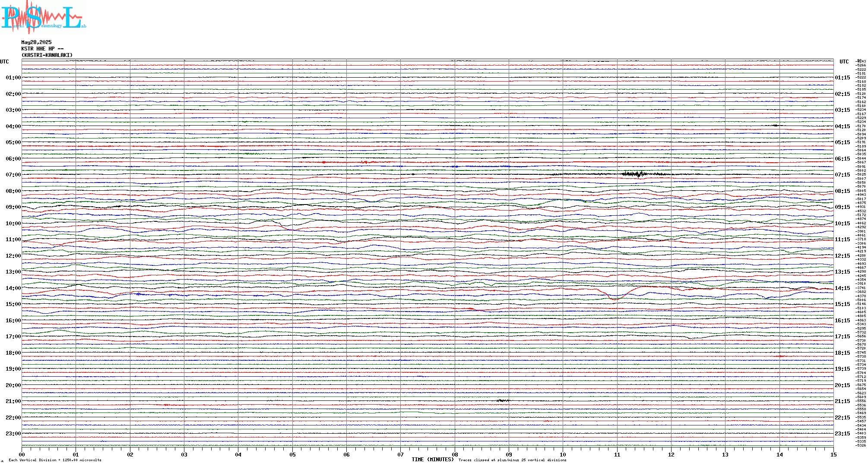Click the 05:00 hour label
The height and width of the screenshot is (466, 868).
tap(13, 142)
